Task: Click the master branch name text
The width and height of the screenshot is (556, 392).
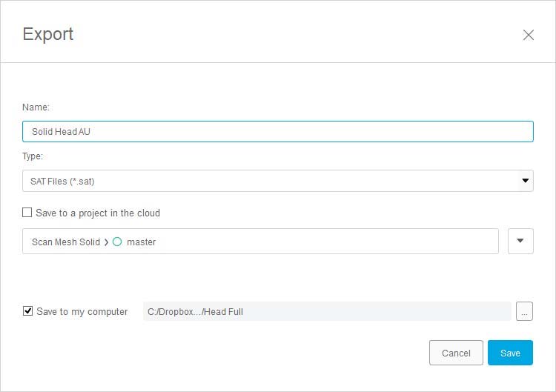Action: point(141,242)
